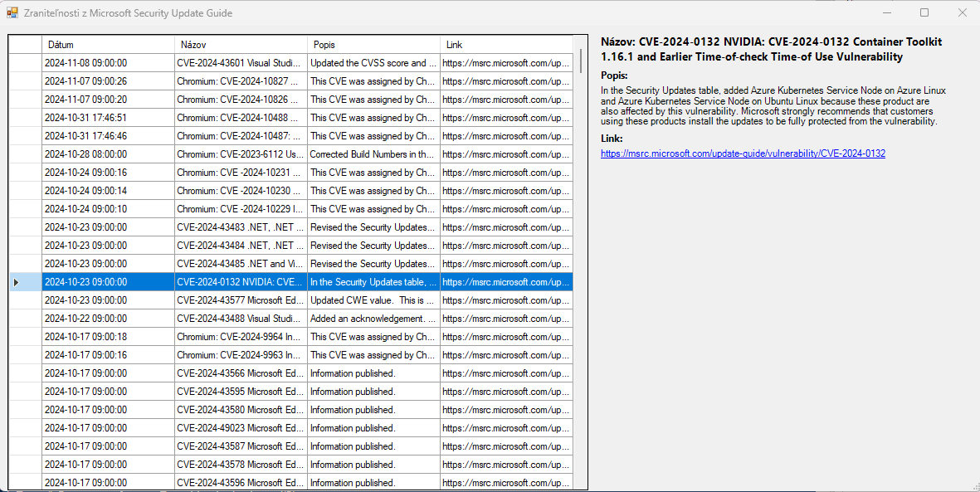Image resolution: width=980 pixels, height=492 pixels.
Task: Sort by the Názov column header
Action: 241,45
